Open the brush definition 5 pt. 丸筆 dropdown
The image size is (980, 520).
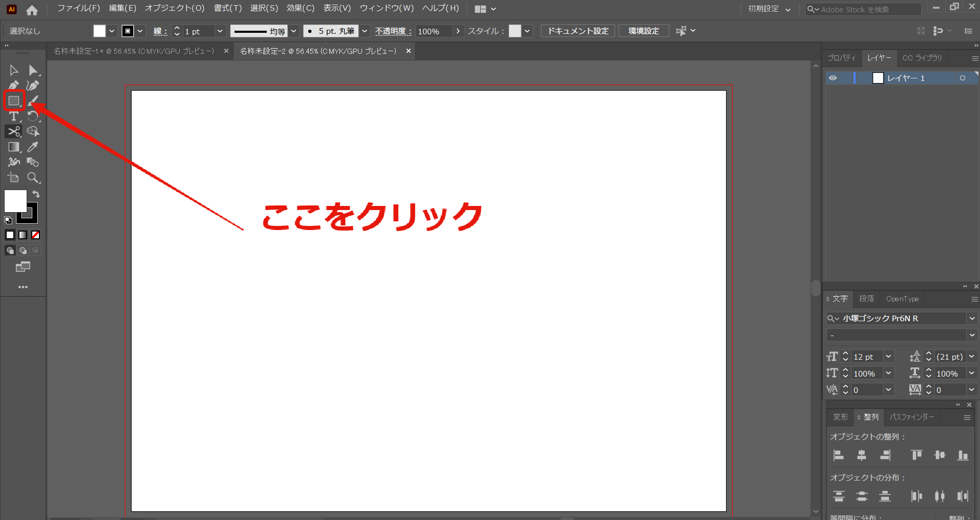click(365, 31)
